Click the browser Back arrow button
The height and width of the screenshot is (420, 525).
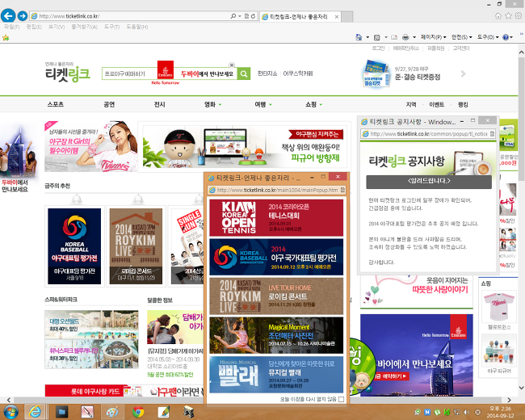(x=8, y=15)
